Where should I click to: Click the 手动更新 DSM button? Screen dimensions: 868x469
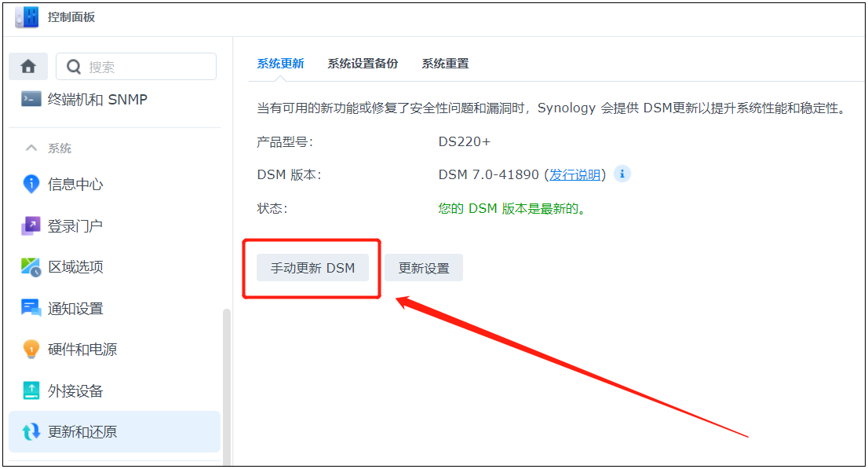click(x=313, y=268)
